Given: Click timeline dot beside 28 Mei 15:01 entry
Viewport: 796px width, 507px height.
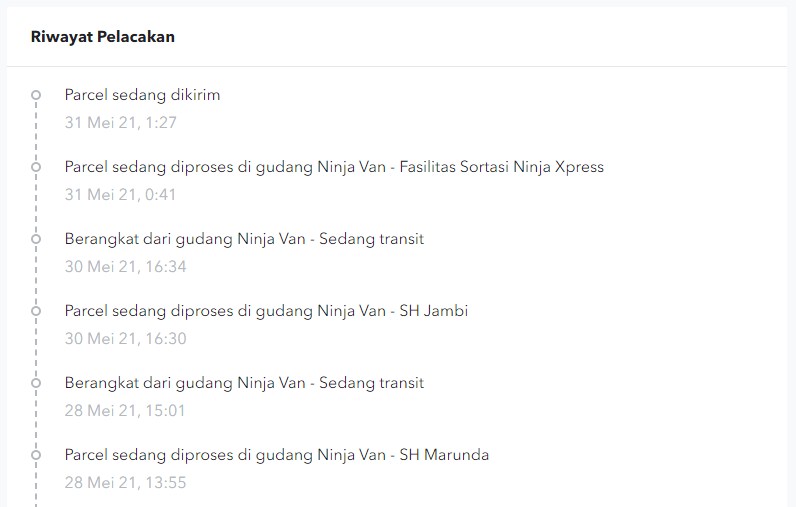Looking at the screenshot, I should 36,383.
